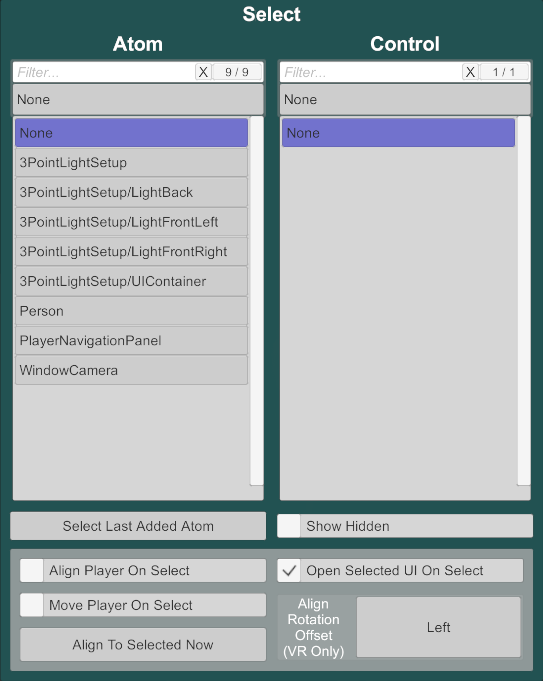Select the 3PointLightSetup/LightFrontRight atom

pyautogui.click(x=131, y=251)
